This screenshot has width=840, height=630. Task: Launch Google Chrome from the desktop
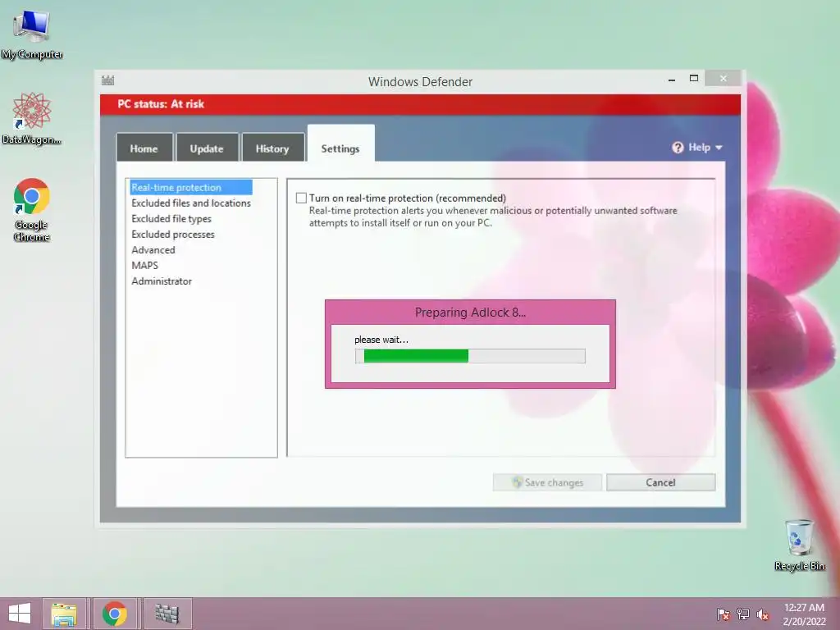point(32,209)
